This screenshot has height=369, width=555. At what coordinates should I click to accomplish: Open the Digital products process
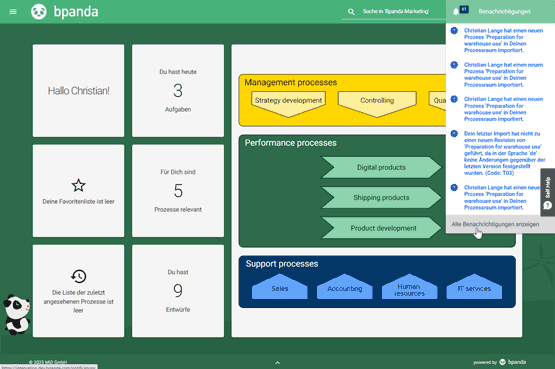click(381, 167)
